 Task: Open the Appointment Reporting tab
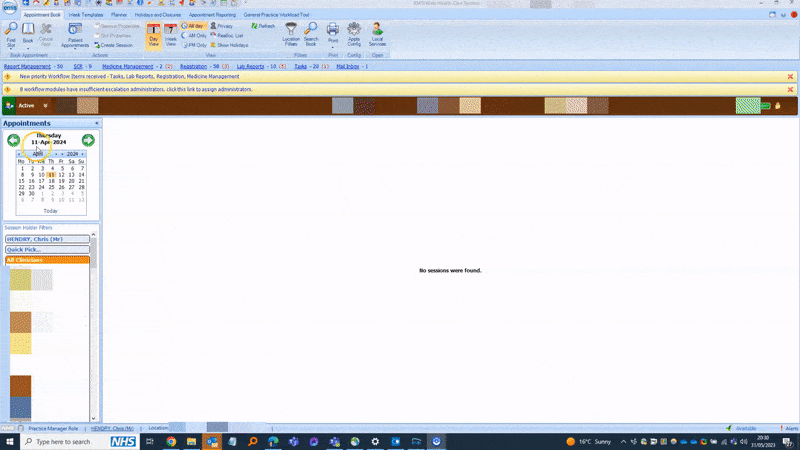(x=212, y=15)
